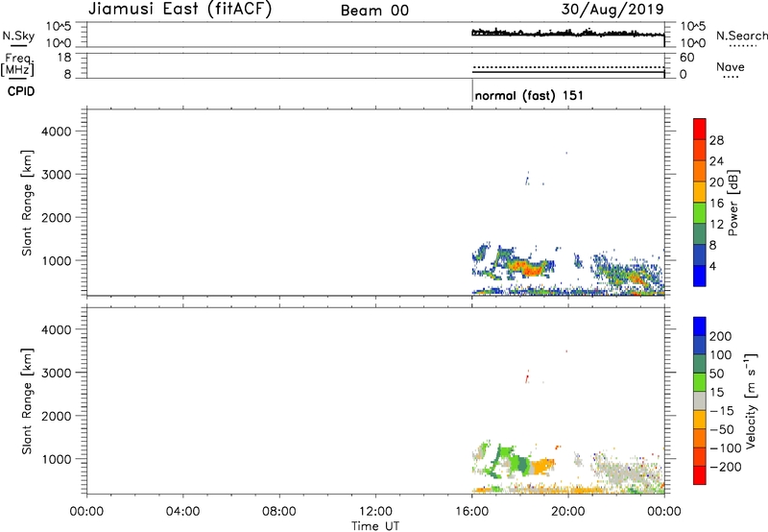Image resolution: width=768 pixels, height=532 pixels.
Task: Click the 'Jiamusi East (fitACF)' title text
Action: [180, 10]
